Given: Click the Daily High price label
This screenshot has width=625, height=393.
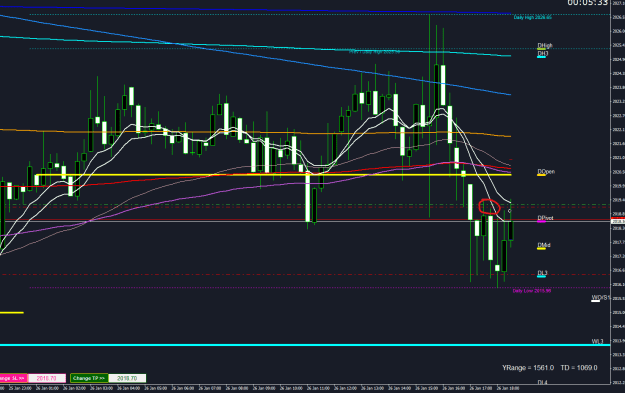Looking at the screenshot, I should point(532,18).
